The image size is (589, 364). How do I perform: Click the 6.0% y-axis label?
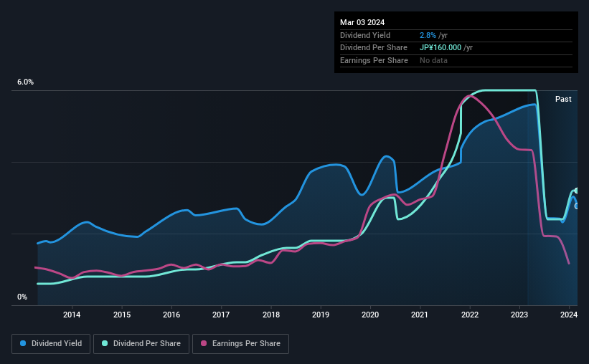[25, 82]
